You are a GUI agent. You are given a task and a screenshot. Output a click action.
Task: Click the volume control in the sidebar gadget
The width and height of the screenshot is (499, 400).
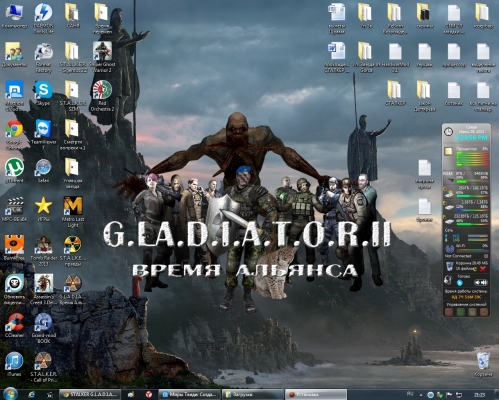pyautogui.click(x=481, y=282)
